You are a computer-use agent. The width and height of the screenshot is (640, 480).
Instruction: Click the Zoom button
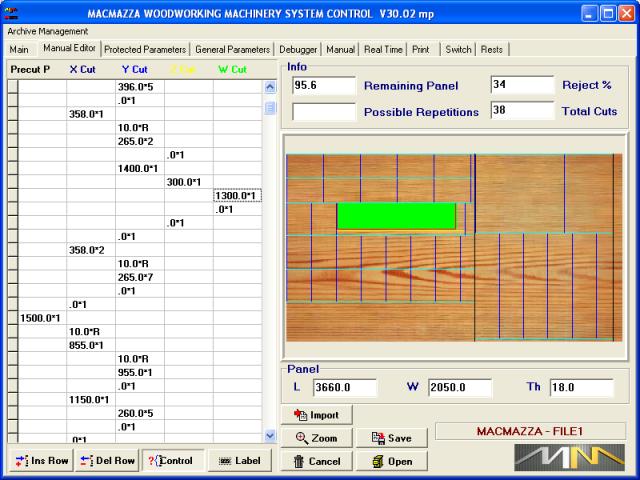coord(317,438)
